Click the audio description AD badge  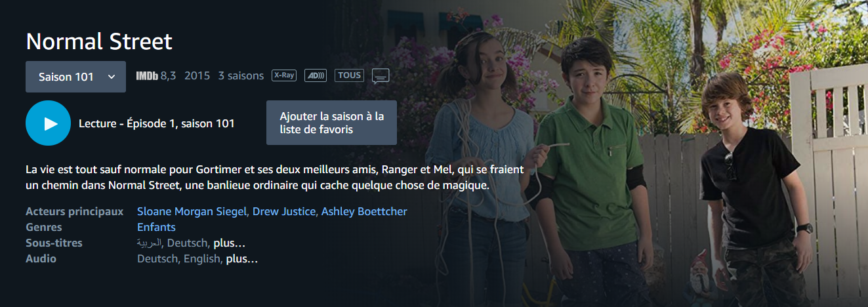click(x=316, y=75)
